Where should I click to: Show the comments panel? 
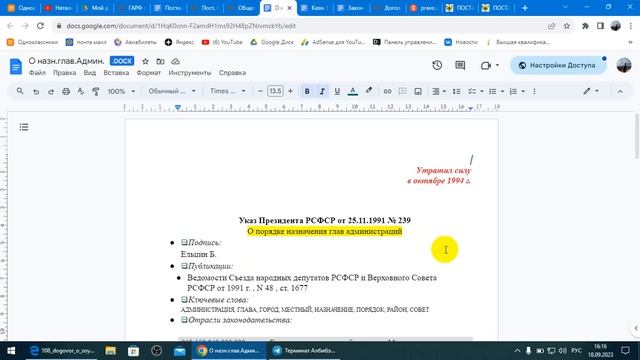(460, 65)
